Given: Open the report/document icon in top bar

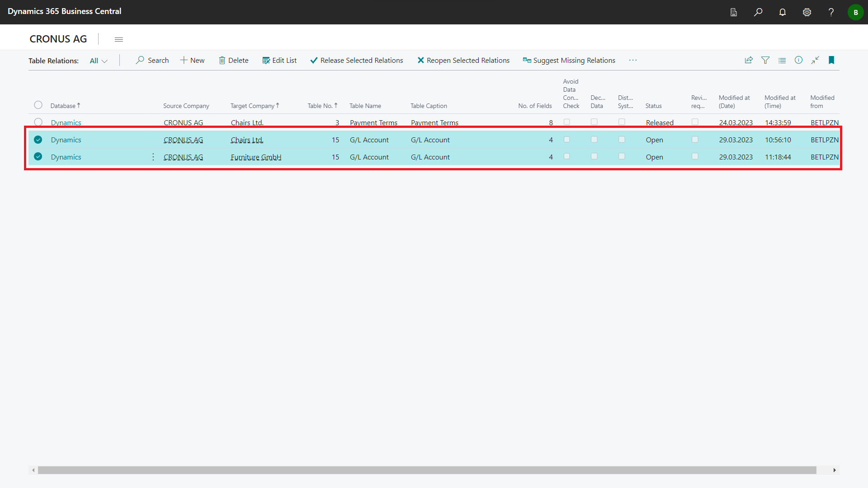Looking at the screenshot, I should pyautogui.click(x=734, y=12).
